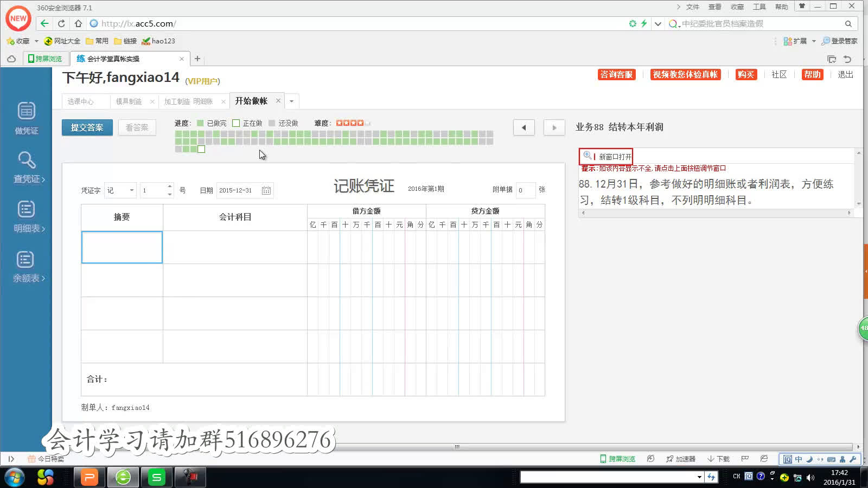Click the browser home icon
Image resolution: width=868 pixels, height=488 pixels.
[78, 23]
